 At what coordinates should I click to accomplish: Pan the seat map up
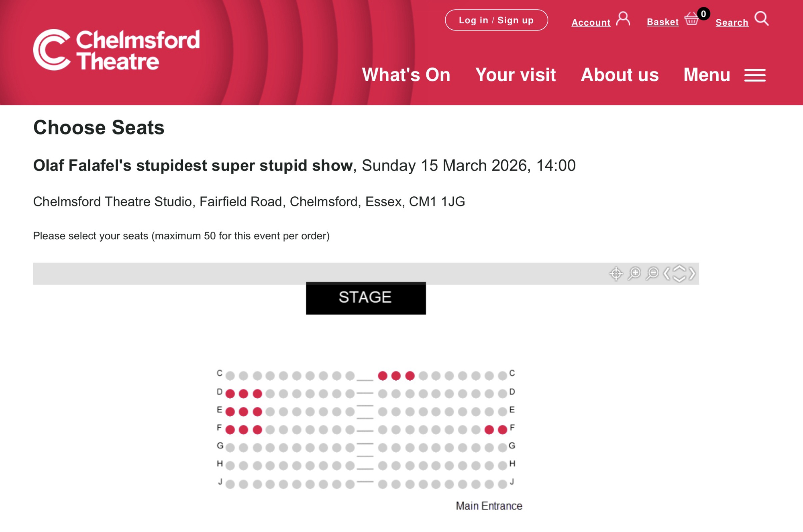coord(679,268)
